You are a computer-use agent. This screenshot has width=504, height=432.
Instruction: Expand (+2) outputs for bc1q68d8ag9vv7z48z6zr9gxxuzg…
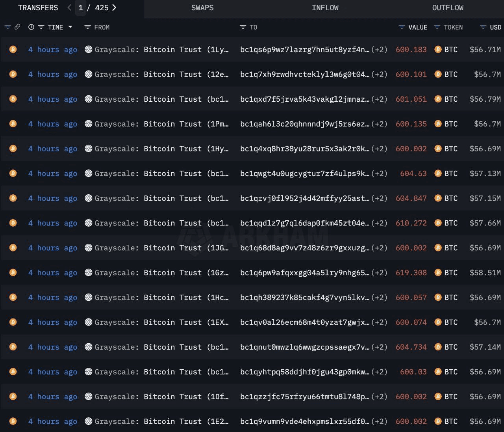click(x=379, y=248)
